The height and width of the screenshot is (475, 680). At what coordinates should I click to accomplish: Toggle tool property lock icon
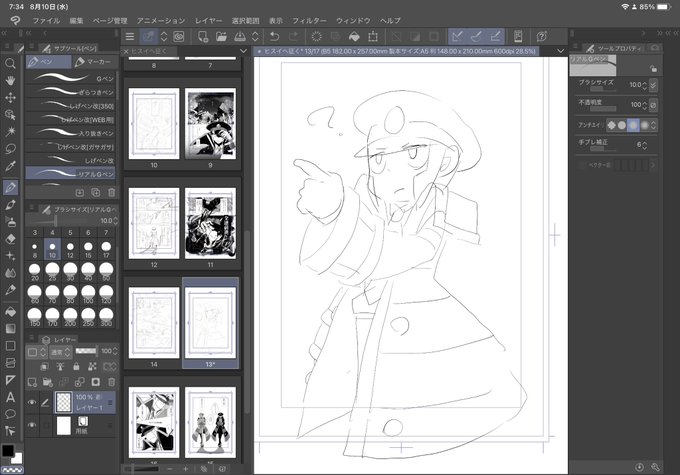[653, 69]
